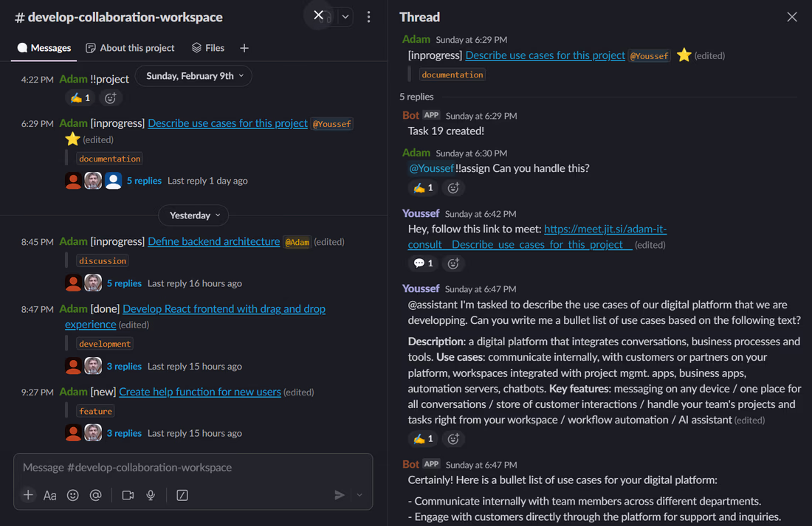This screenshot has height=526, width=812.
Task: Add a new channel tab with plus
Action: (244, 48)
